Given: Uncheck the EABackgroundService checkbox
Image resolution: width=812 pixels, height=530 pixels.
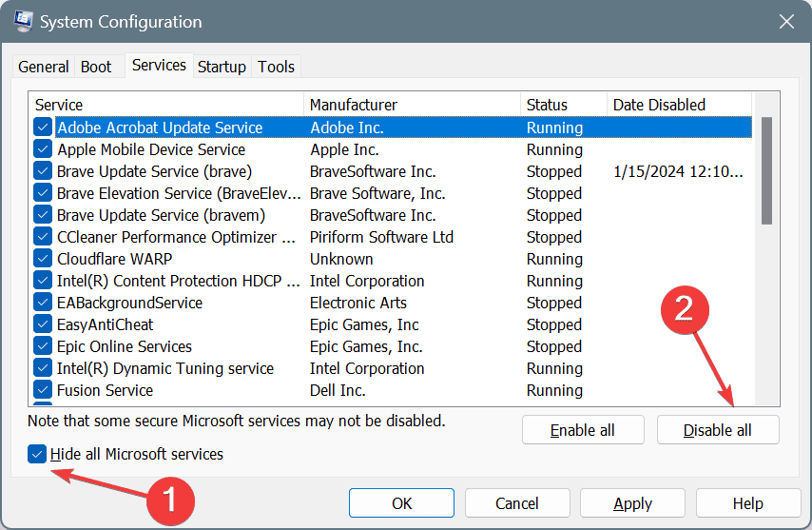Looking at the screenshot, I should (43, 302).
